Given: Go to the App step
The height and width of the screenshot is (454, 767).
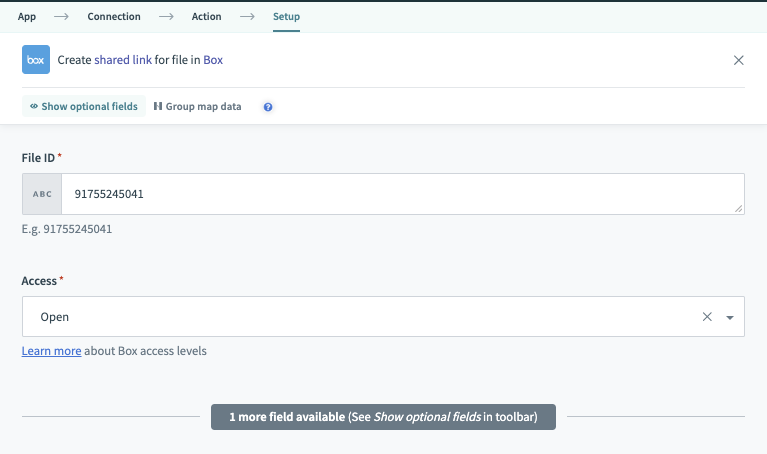Looking at the screenshot, I should click(27, 17).
